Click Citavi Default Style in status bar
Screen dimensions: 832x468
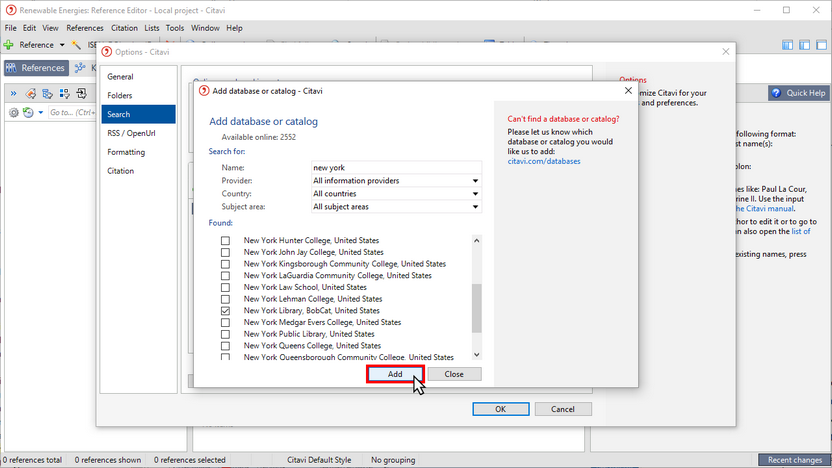point(319,460)
